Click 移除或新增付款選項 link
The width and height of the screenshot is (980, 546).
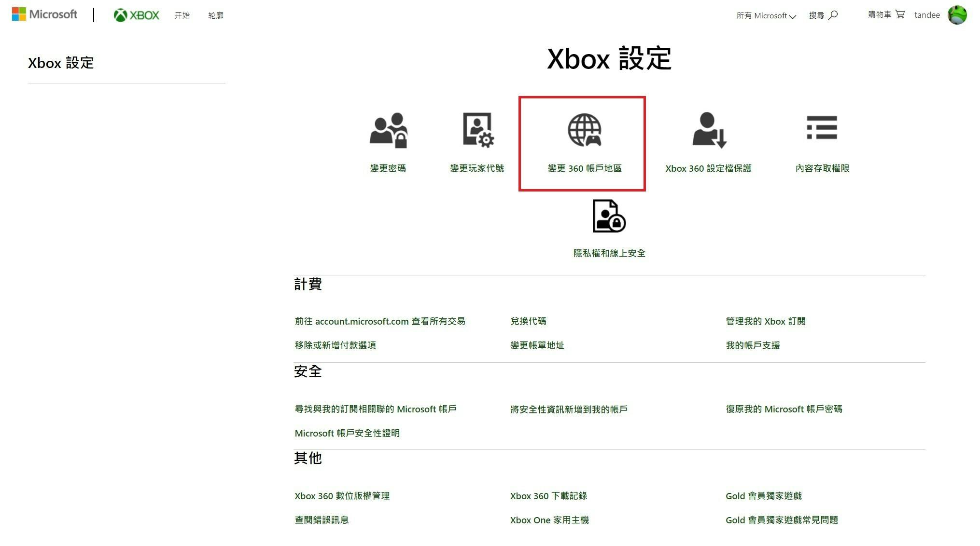[x=335, y=345]
